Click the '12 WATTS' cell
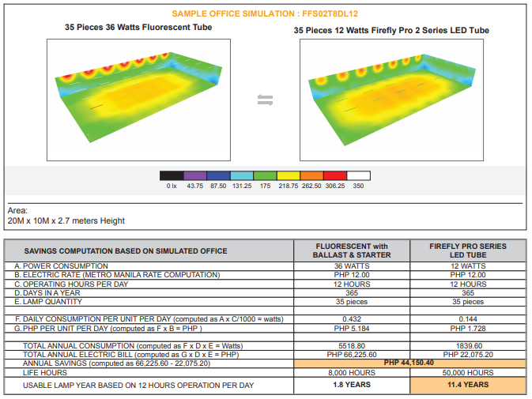 click(x=468, y=266)
